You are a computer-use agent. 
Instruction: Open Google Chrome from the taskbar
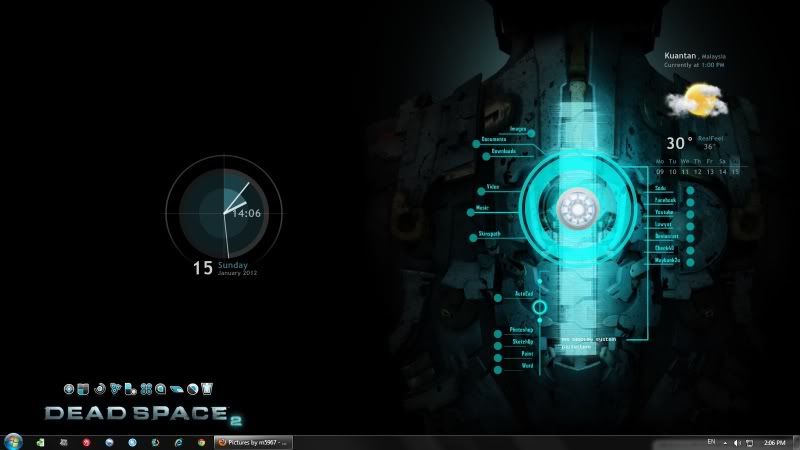coord(202,442)
